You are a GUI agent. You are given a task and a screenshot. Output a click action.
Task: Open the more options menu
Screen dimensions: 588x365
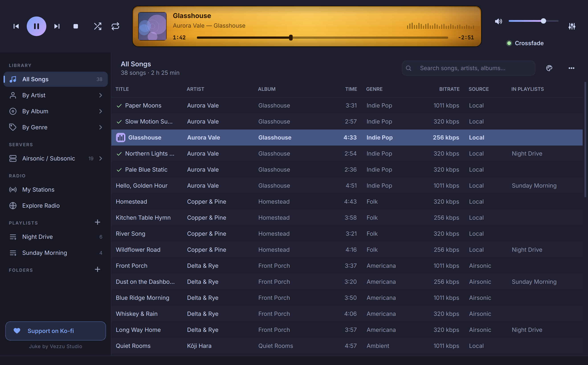point(571,68)
